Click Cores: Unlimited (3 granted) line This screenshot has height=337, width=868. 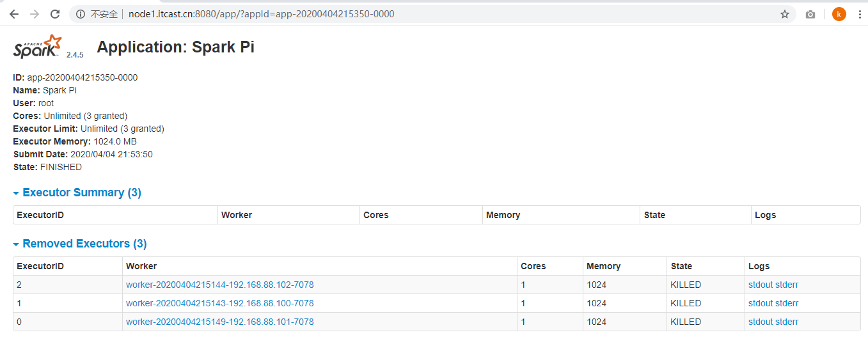70,116
